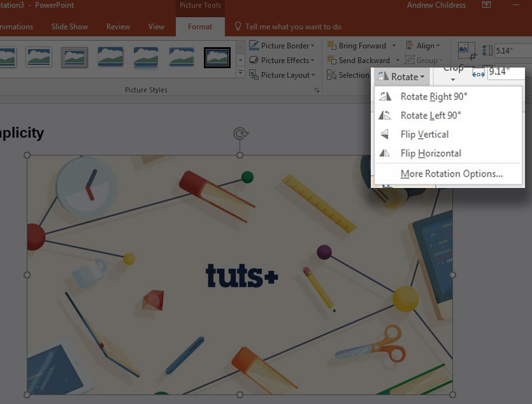Image resolution: width=532 pixels, height=404 pixels.
Task: Click the Flip Horizontal icon
Action: coord(385,153)
